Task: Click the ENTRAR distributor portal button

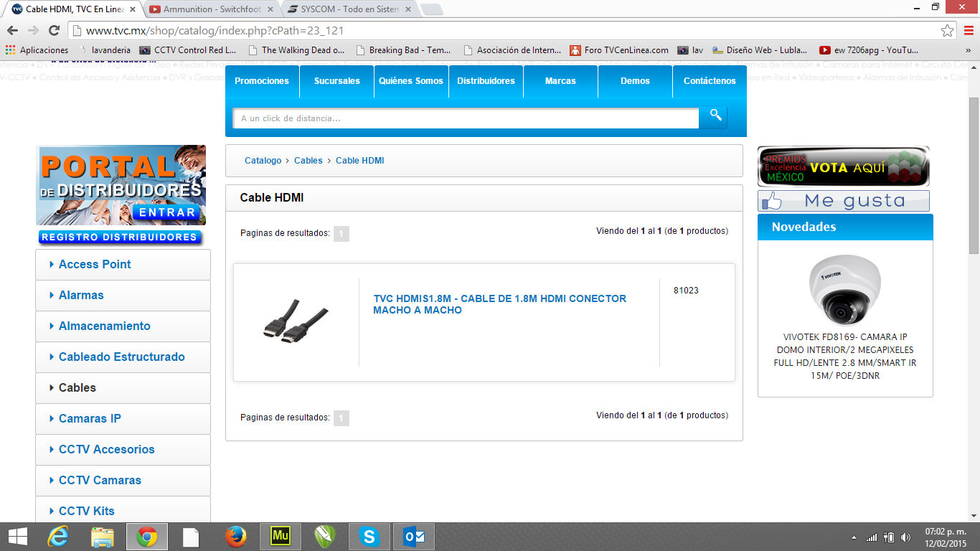Action: pyautogui.click(x=167, y=212)
